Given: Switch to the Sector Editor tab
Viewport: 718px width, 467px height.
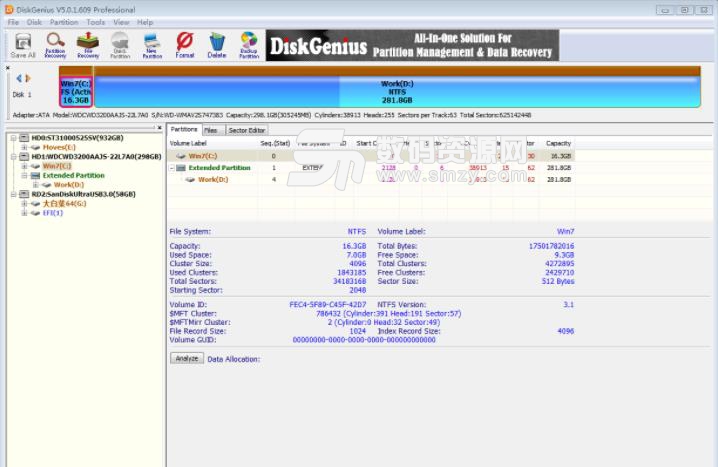Looking at the screenshot, I should pos(247,130).
